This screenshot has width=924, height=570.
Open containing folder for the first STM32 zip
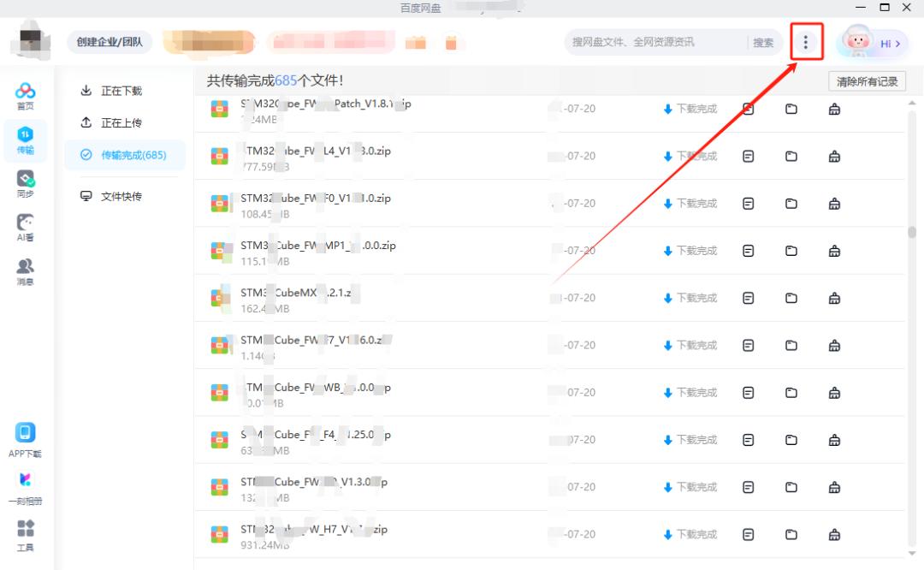click(791, 109)
